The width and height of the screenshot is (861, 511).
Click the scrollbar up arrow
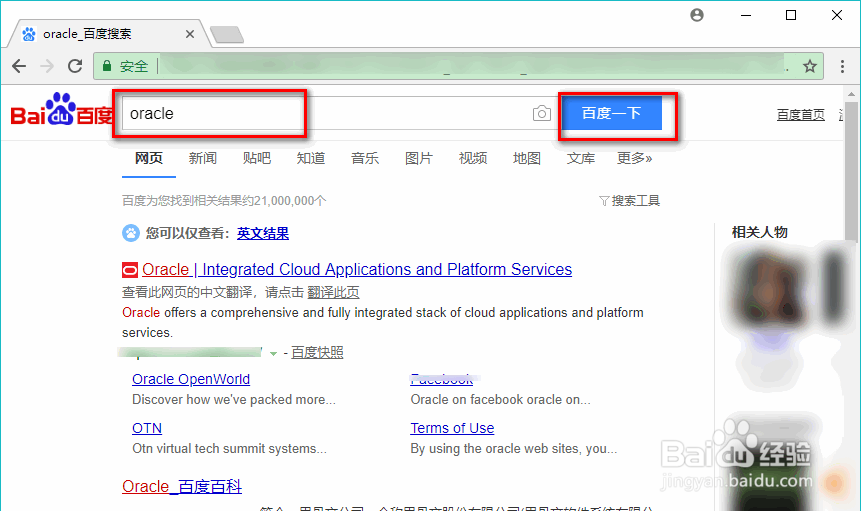pos(851,94)
